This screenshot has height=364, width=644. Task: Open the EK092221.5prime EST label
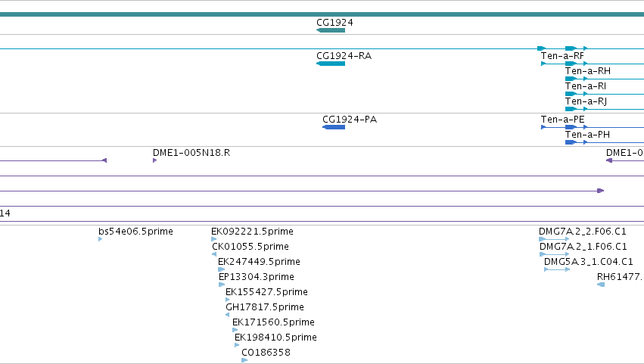(x=252, y=232)
